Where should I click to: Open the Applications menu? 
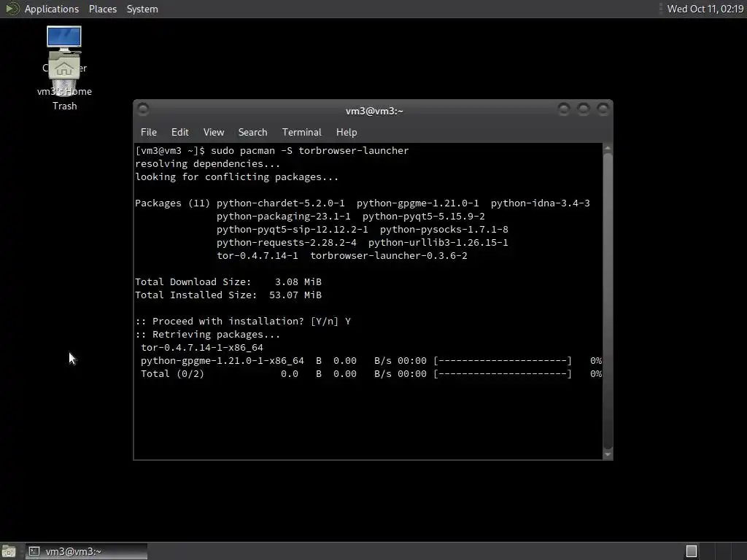[x=52, y=9]
